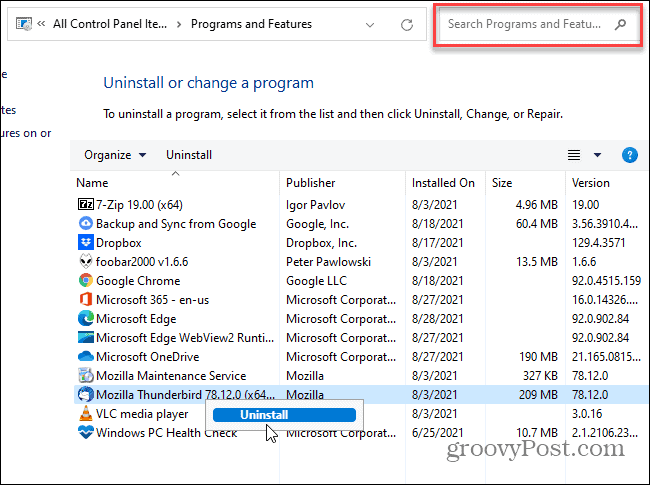Select foobar2000 v1.6.6 entry
This screenshot has height=485, width=650.
point(142,262)
